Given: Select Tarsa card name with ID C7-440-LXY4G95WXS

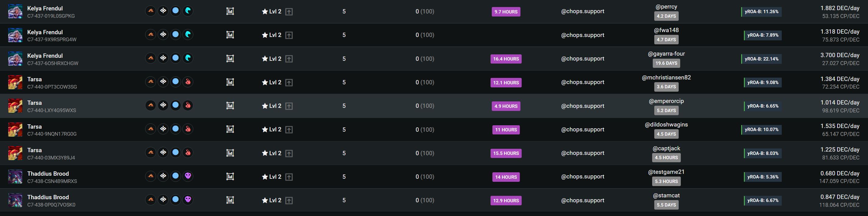Looking at the screenshot, I should (34, 103).
